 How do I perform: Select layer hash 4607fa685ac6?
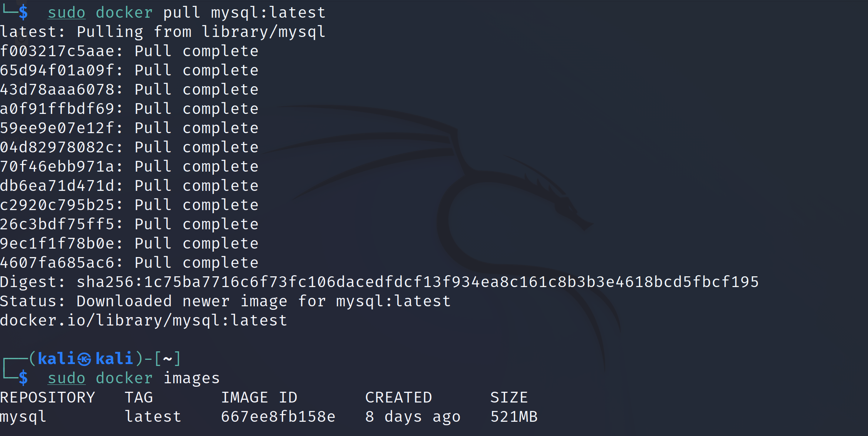[x=57, y=263]
